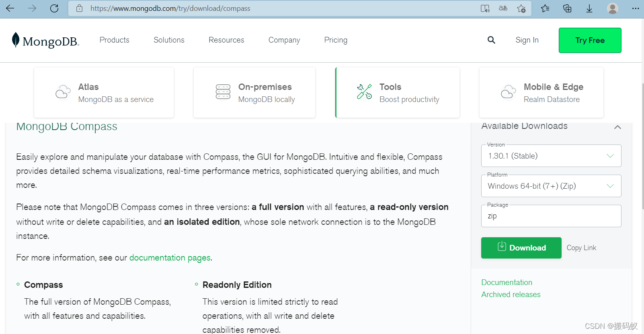Click the MongoDB logo
This screenshot has height=334, width=644.
[x=45, y=40]
